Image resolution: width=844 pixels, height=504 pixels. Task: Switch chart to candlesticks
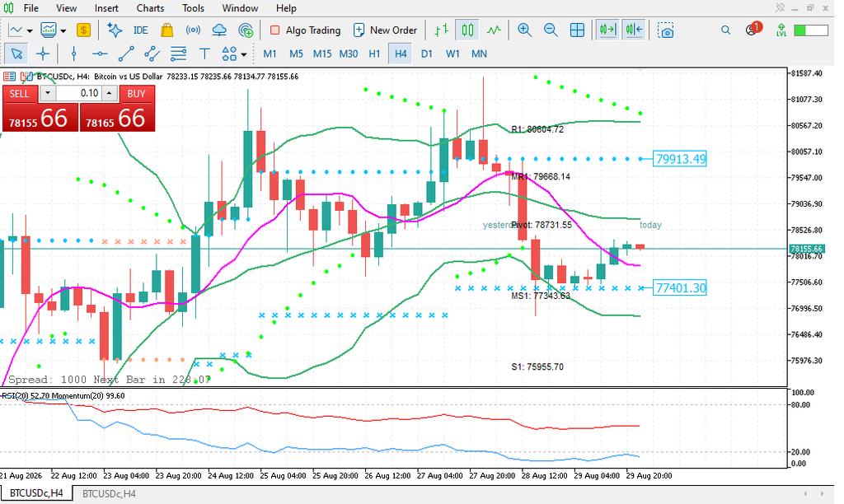pyautogui.click(x=467, y=30)
